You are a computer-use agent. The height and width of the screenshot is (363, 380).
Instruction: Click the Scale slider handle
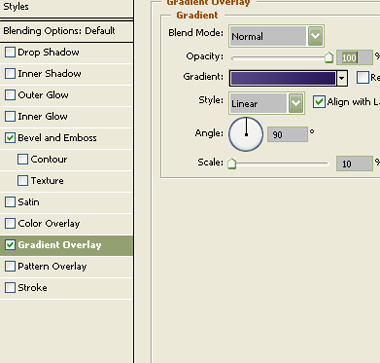(232, 163)
